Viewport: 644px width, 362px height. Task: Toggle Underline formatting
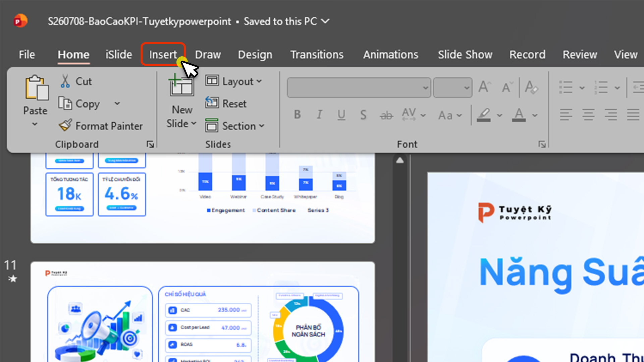pos(341,115)
